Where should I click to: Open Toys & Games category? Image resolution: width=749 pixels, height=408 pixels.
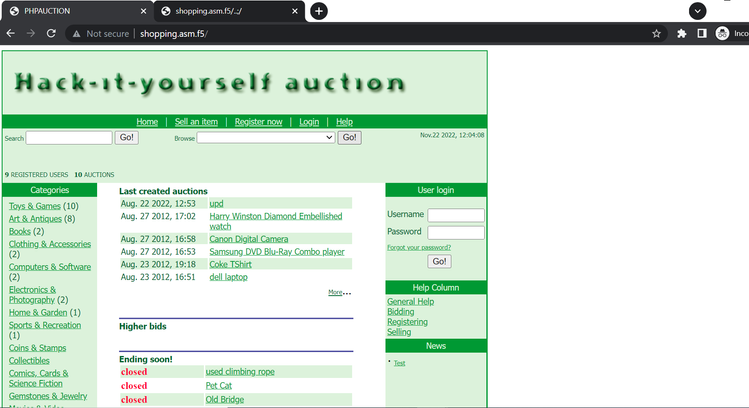[x=34, y=206]
